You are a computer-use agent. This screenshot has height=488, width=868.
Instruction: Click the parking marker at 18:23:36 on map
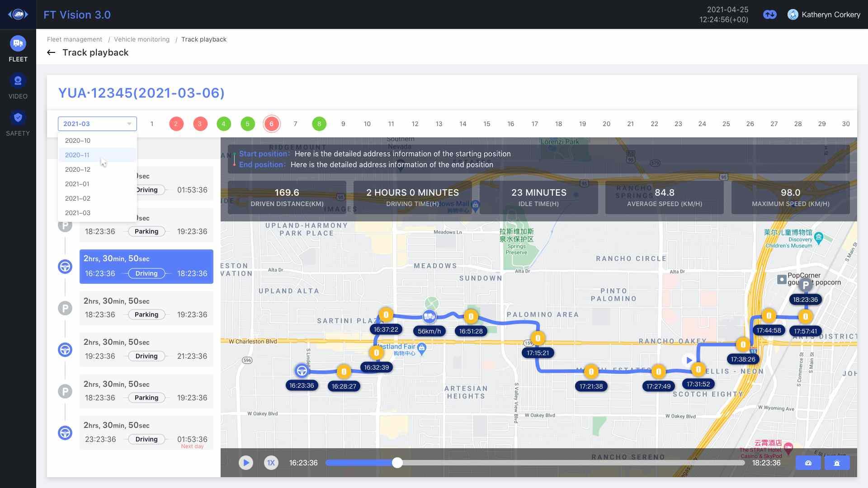[x=805, y=285]
